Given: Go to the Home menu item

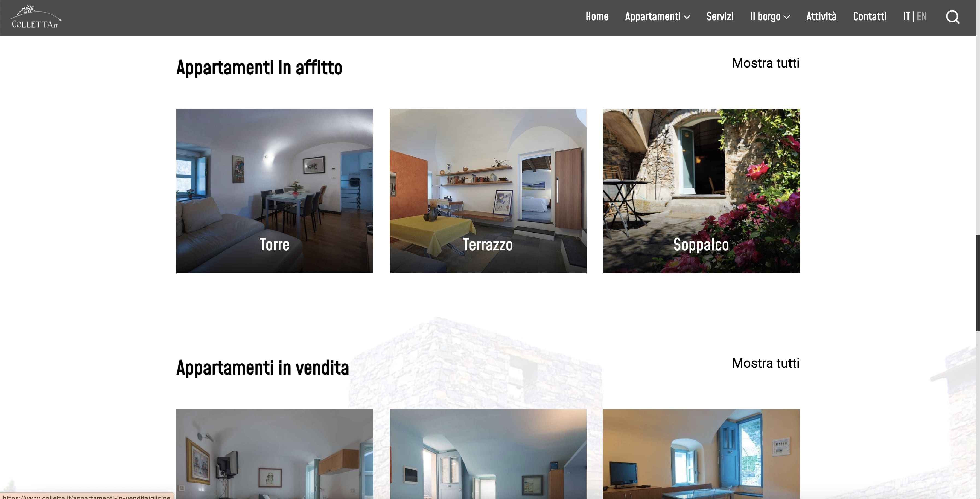Looking at the screenshot, I should coord(597,16).
